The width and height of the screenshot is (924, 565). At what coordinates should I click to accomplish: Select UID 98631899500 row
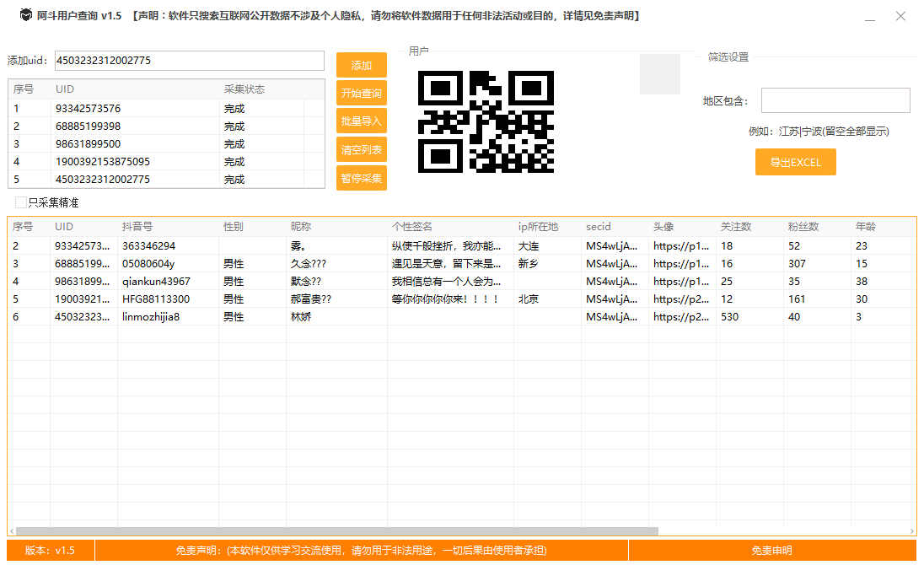click(166, 143)
